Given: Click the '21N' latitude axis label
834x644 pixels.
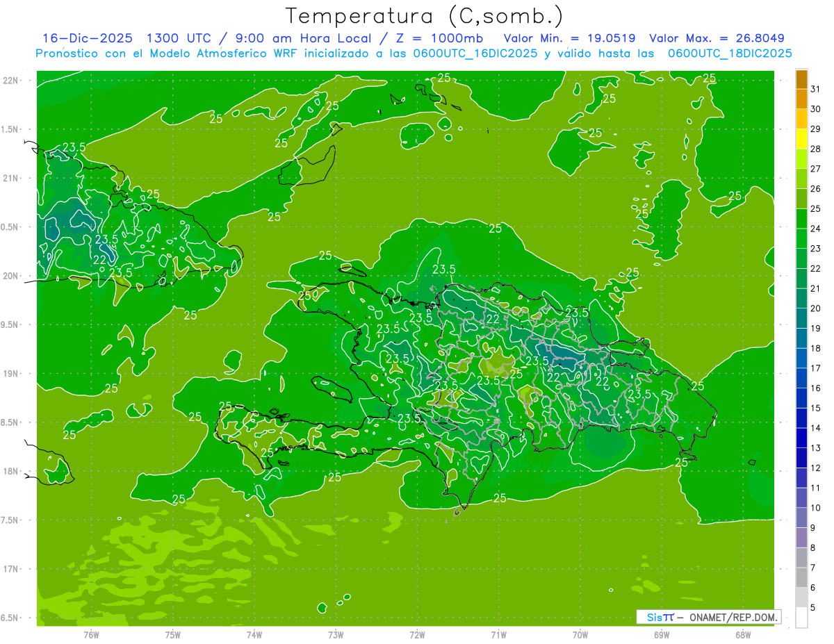Looking at the screenshot, I should [10, 178].
